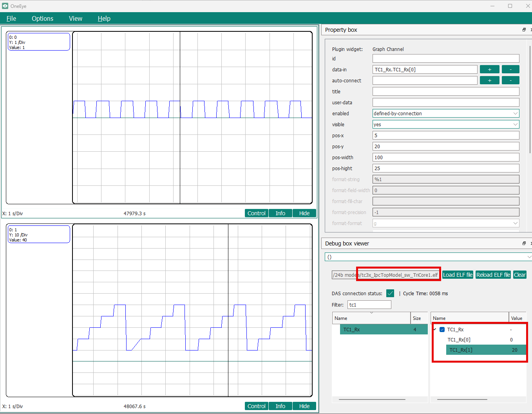The width and height of the screenshot is (532, 414).
Task: Open the enabled dropdown in Property box
Action: (x=445, y=113)
